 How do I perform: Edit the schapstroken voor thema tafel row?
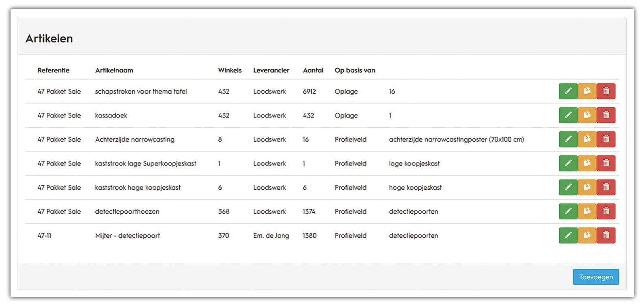(x=568, y=91)
